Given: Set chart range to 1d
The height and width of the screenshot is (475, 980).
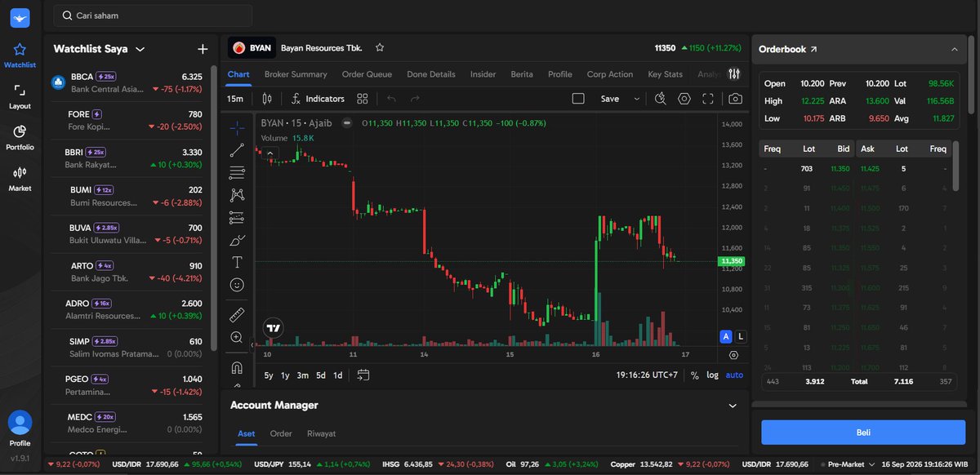Looking at the screenshot, I should (x=338, y=375).
